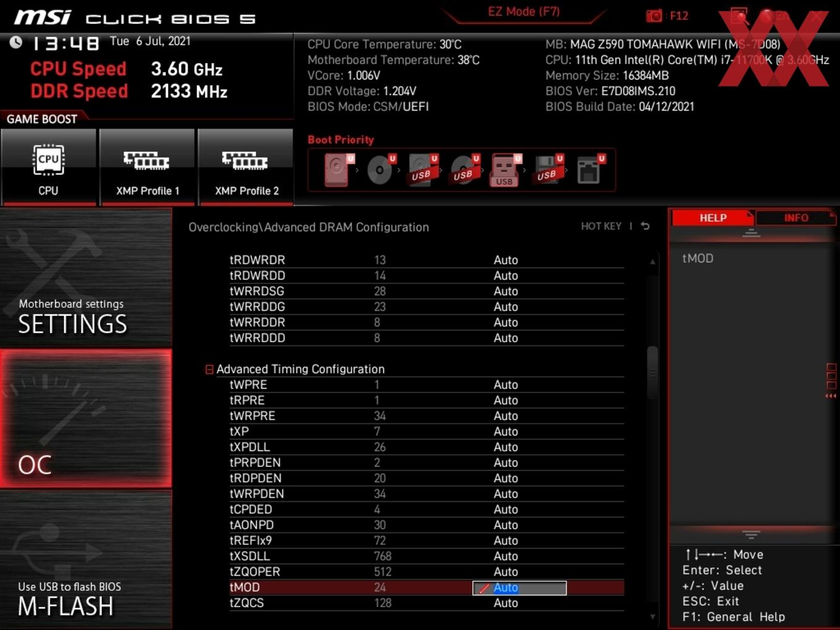Select the tRDWRDD row label
840x630 pixels.
258,276
